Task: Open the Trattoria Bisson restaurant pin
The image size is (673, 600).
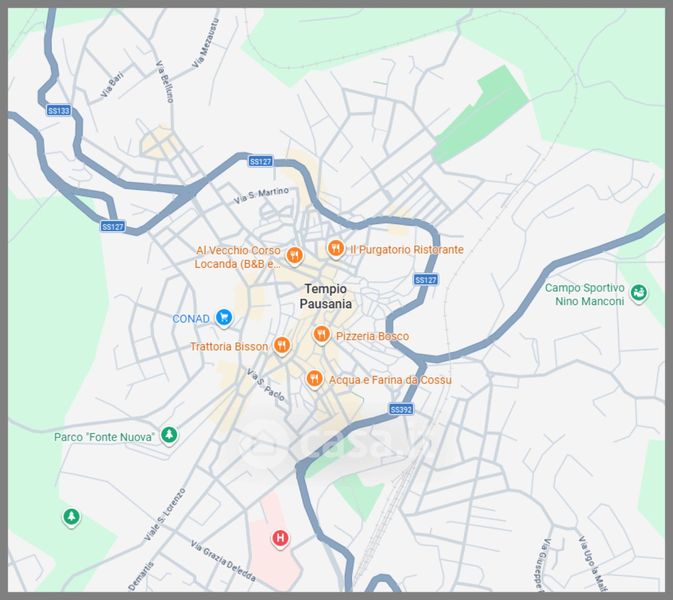Action: [282, 346]
